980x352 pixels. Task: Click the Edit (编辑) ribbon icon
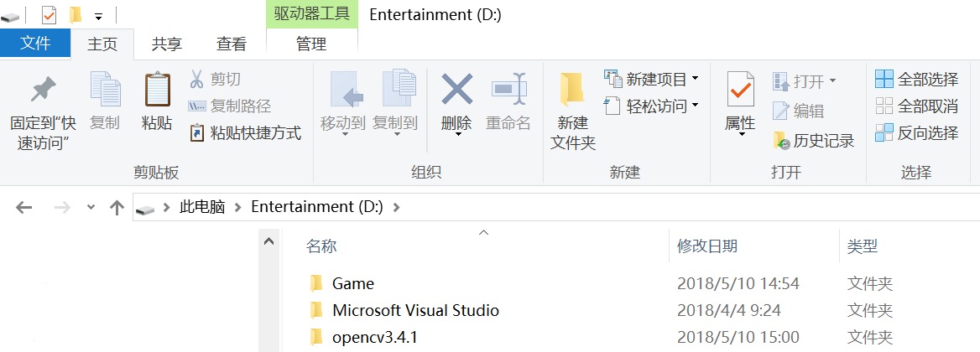tap(781, 111)
